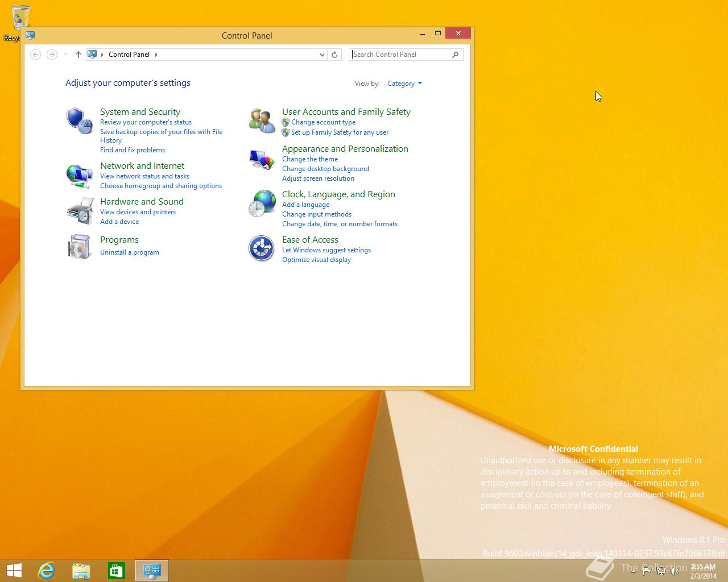Image resolution: width=728 pixels, height=582 pixels.
Task: Click Let Windows suggest settings
Action: (326, 250)
